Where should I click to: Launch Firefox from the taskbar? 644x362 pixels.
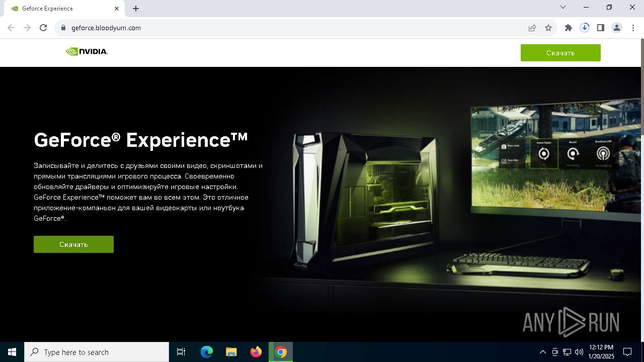pos(256,352)
